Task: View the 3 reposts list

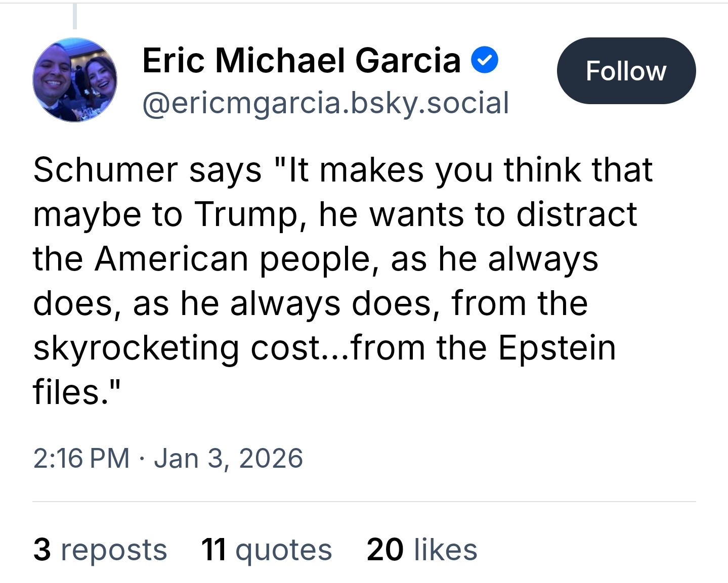Action: (x=100, y=550)
